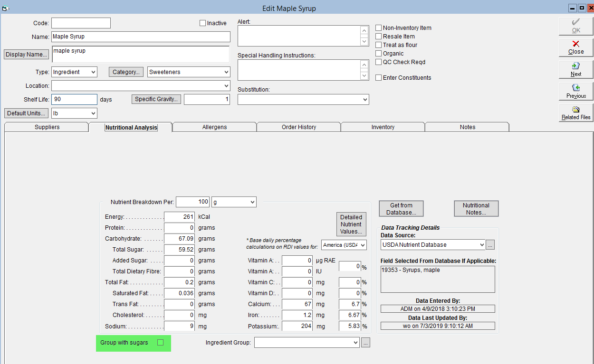Click the Code input field
The image size is (594, 364).
click(81, 23)
